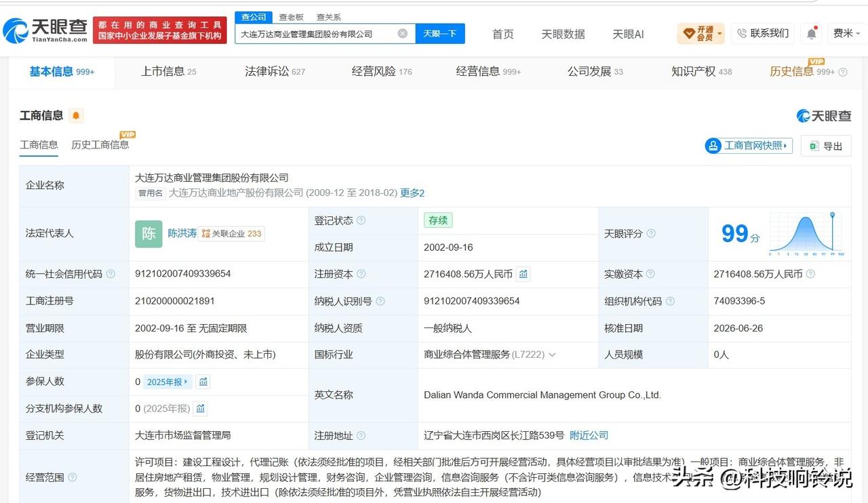Click credit code 912102007409339654 in 统一社会信用代码 row
This screenshot has height=503, width=868.
click(183, 274)
